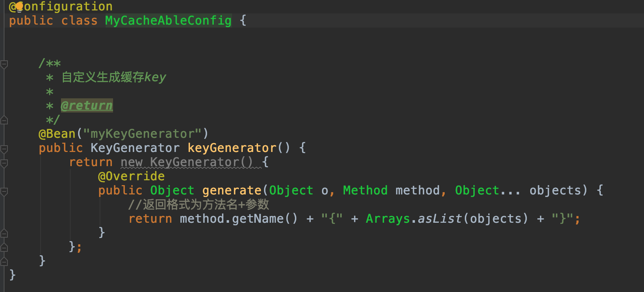Click the Chinese inline comment line
The width and height of the screenshot is (644, 292).
198,204
